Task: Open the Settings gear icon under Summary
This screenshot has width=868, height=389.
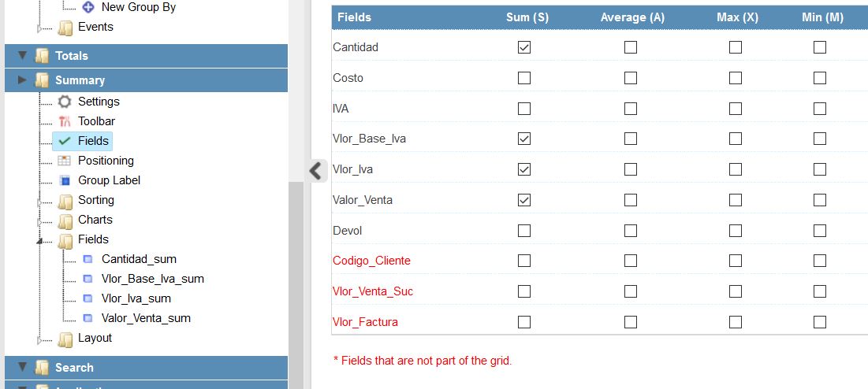Action: click(65, 102)
